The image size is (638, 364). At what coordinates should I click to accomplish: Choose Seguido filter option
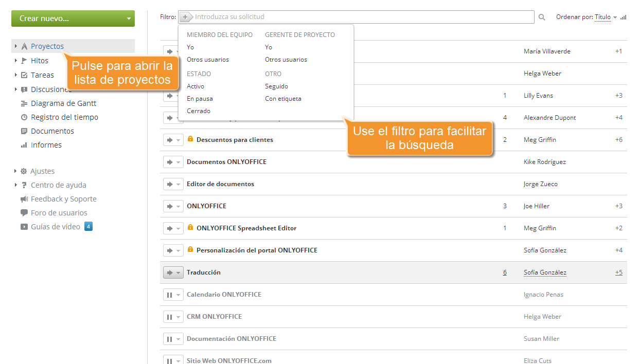(276, 86)
